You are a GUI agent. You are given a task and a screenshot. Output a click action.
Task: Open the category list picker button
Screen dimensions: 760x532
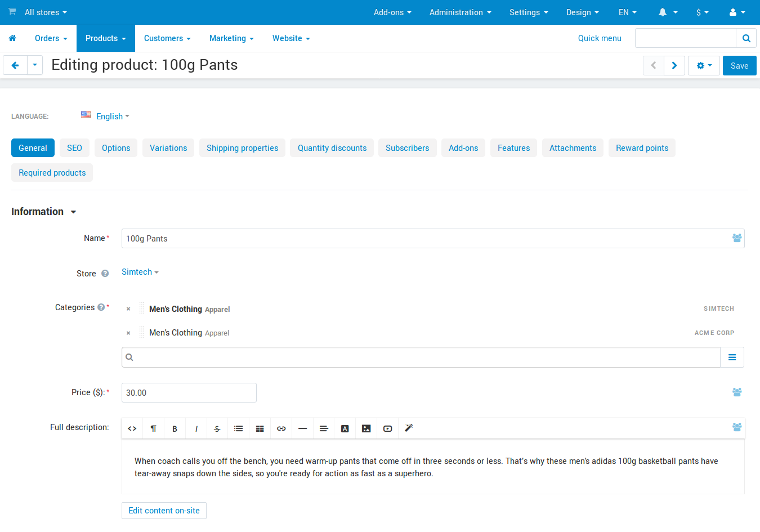click(732, 357)
